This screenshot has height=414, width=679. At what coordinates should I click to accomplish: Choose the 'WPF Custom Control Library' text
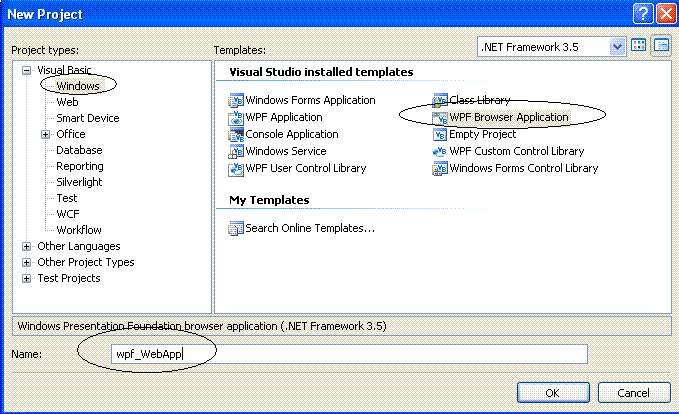(517, 152)
